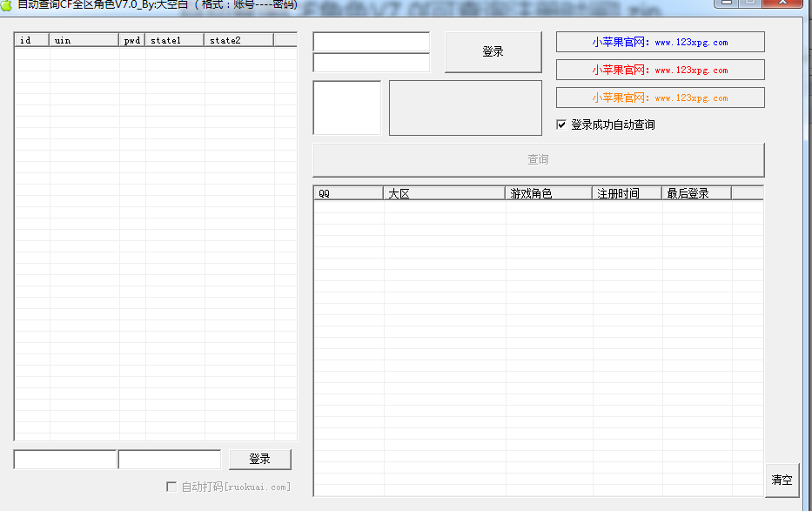Click the disabled 查询 button

coord(539,159)
